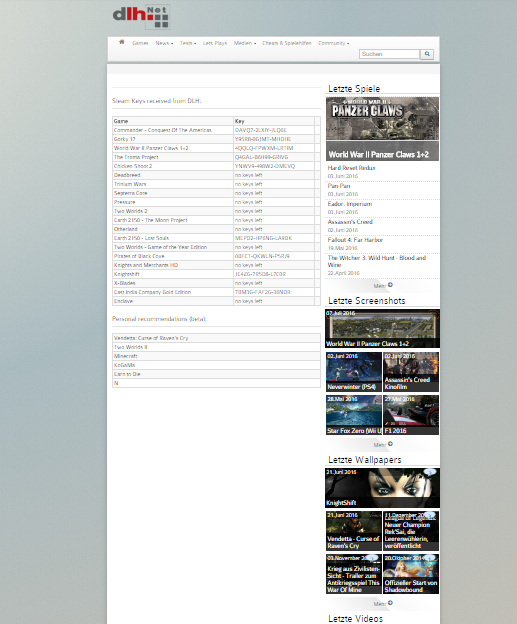Open World War II Panzer Claws screenshot

click(382, 328)
